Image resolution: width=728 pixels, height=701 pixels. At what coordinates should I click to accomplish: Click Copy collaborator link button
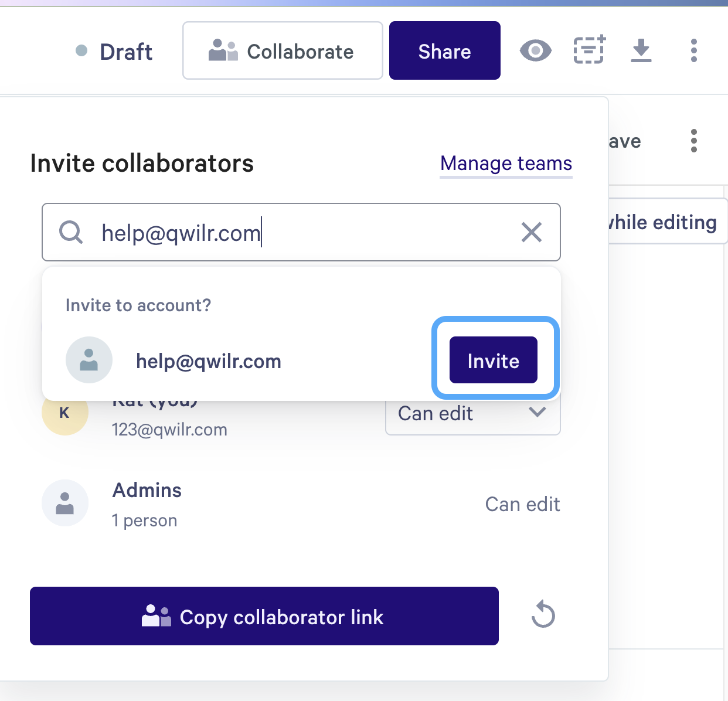pyautogui.click(x=264, y=616)
